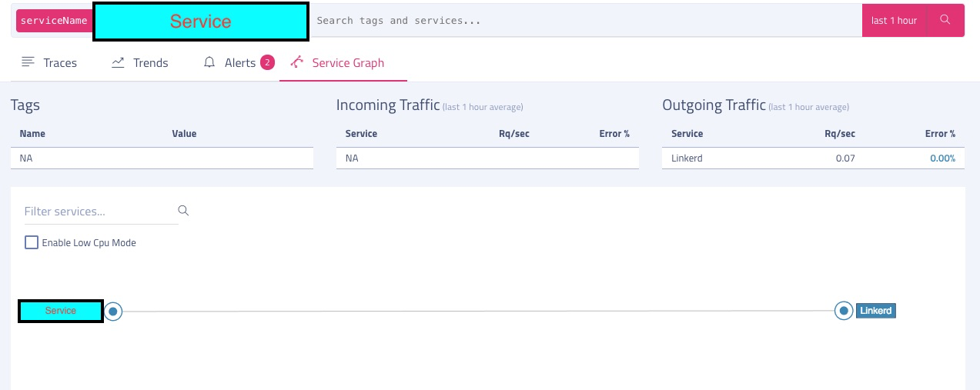Switch to the Traces tab

click(x=49, y=63)
